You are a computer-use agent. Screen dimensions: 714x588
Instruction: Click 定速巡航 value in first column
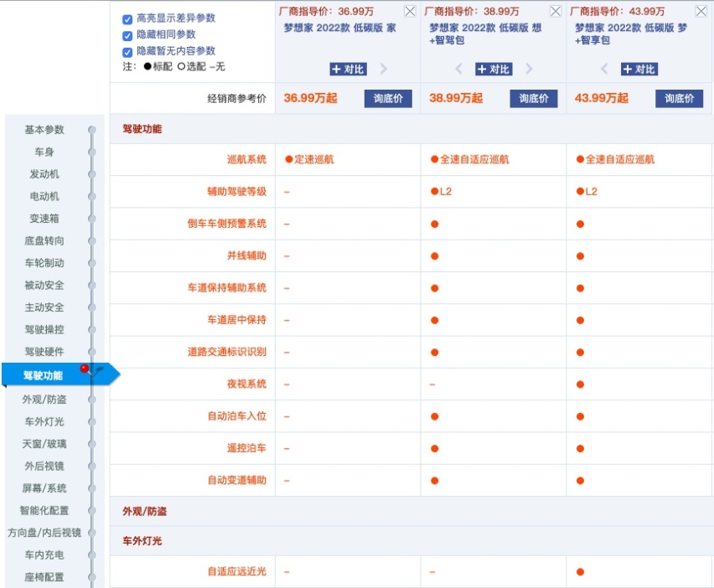(309, 160)
